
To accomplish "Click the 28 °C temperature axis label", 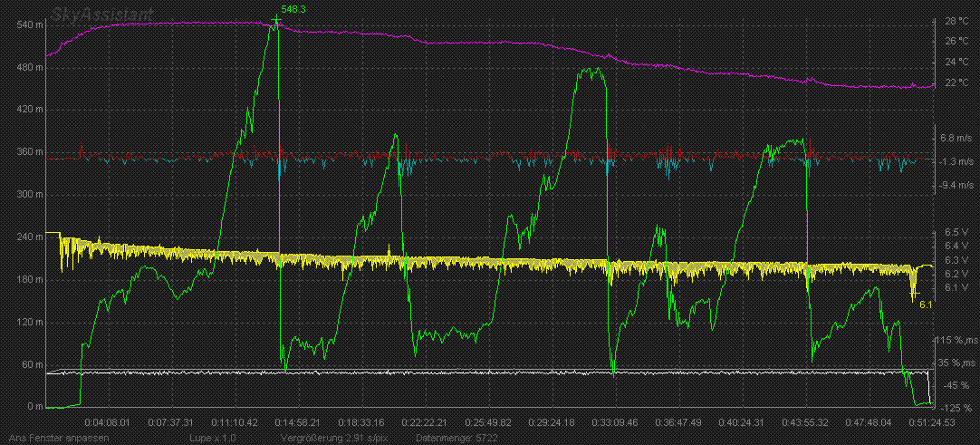I will tap(956, 21).
